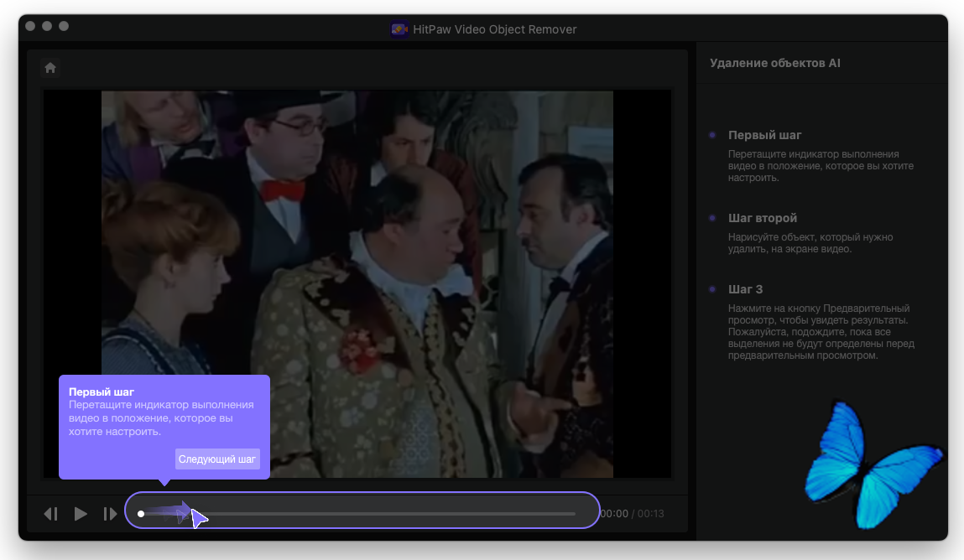Viewport: 964px width, 560px height.
Task: Select the "Первый шаг" heading in sidebar
Action: [765, 135]
